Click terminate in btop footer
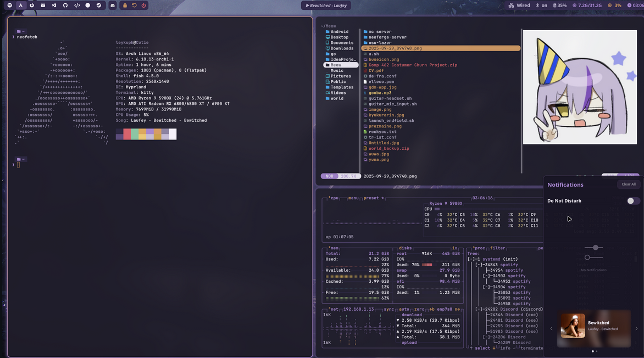The width and height of the screenshot is (644, 358). (531, 348)
